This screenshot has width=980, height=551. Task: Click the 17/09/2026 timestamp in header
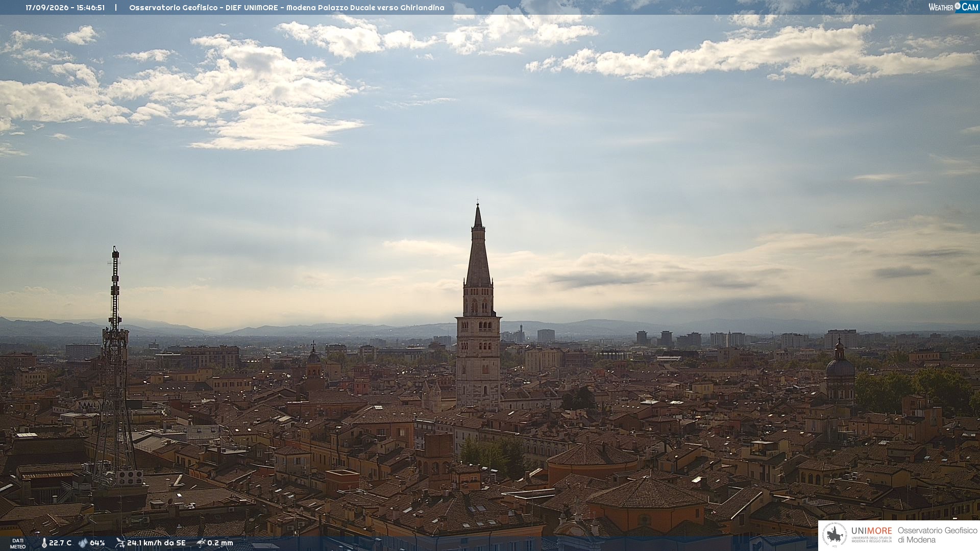pyautogui.click(x=47, y=8)
